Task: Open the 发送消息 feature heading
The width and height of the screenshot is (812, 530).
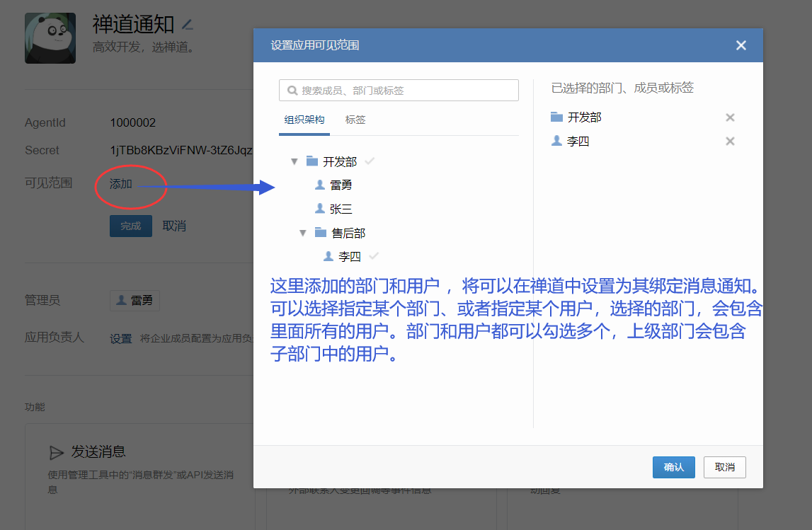Action: [x=98, y=452]
